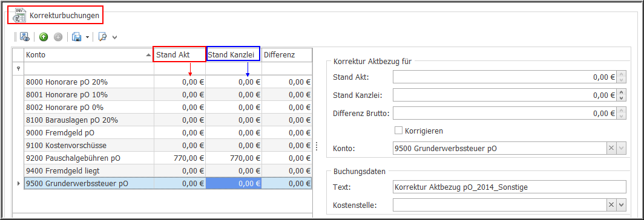
Task: Tick the Korrigieren checkbox
Action: pos(398,131)
